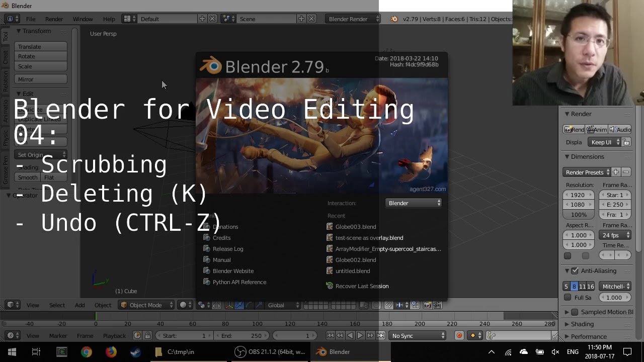
Task: Click the Anim render animation button
Action: click(597, 129)
